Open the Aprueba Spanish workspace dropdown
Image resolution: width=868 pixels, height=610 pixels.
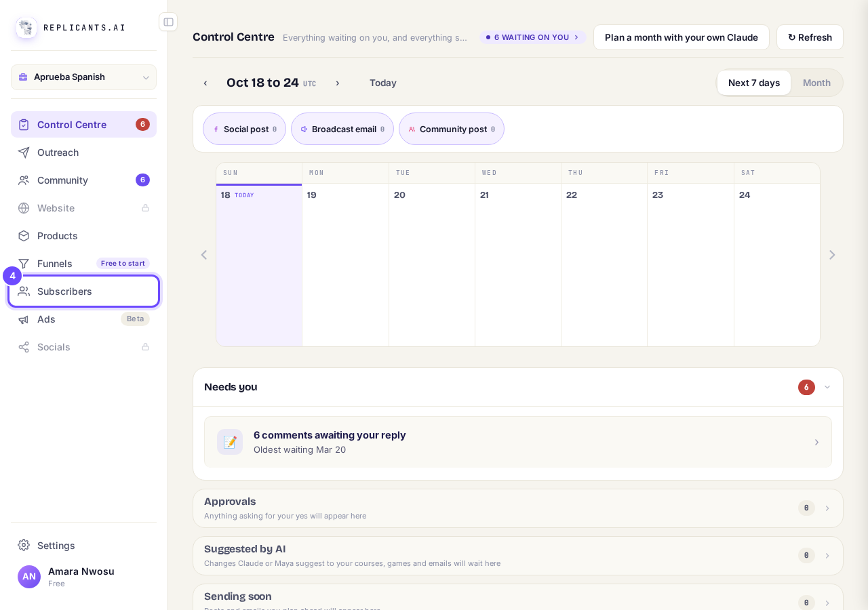(83, 77)
